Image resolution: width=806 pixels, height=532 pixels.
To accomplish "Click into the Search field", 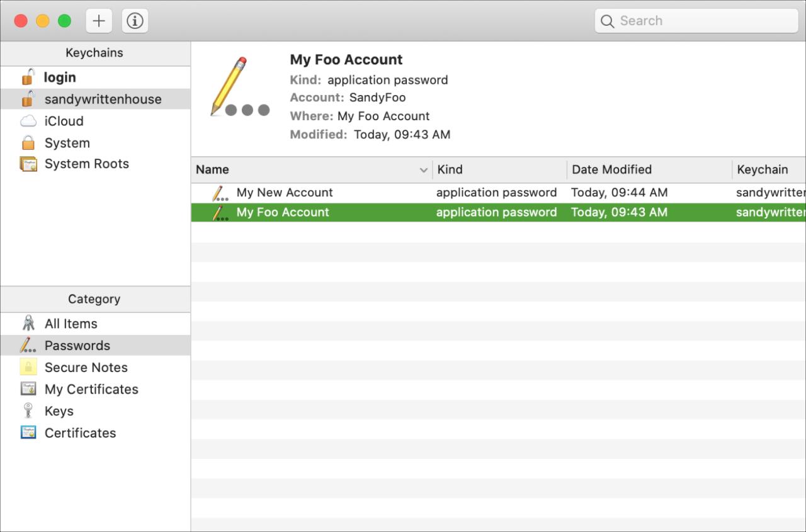I will pyautogui.click(x=699, y=21).
